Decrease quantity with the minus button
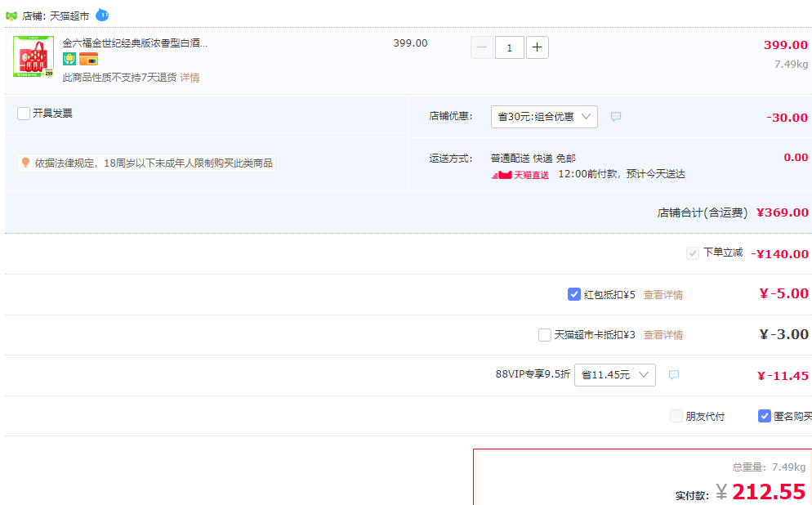 (482, 47)
